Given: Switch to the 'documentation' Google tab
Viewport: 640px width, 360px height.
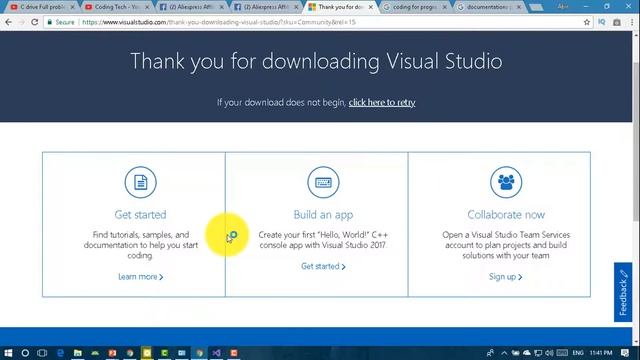Looking at the screenshot, I should click(x=489, y=7).
